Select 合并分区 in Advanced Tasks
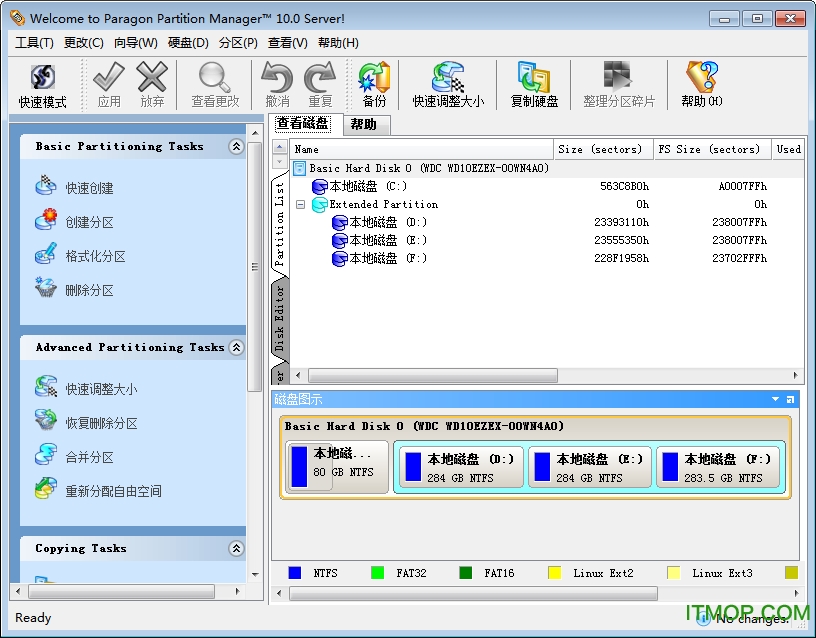 89,457
